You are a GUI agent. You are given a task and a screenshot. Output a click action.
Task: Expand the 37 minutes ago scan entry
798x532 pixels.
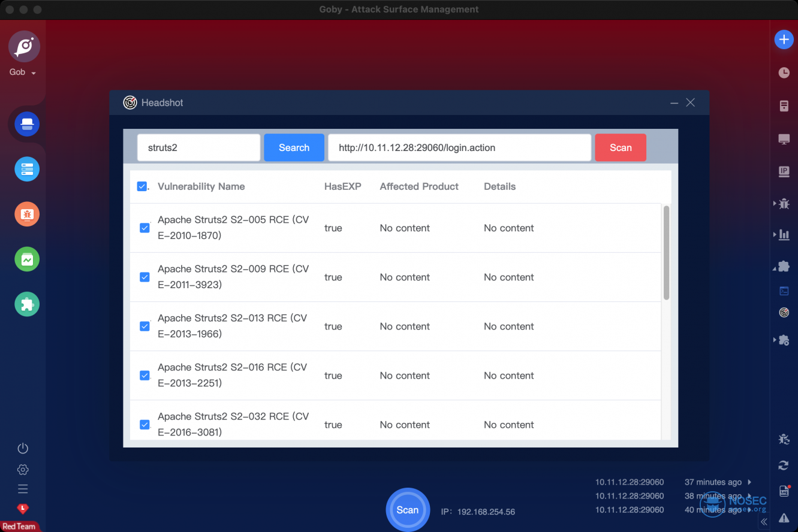tap(749, 482)
